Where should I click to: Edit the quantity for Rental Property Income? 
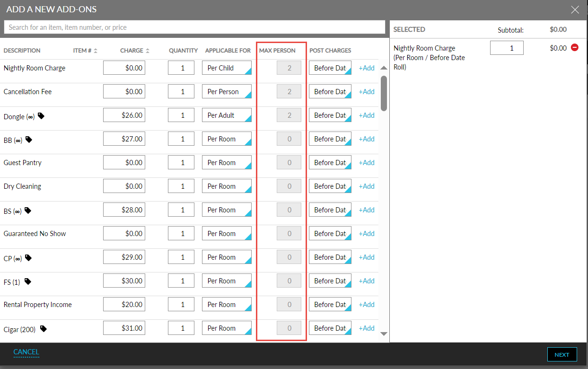181,304
